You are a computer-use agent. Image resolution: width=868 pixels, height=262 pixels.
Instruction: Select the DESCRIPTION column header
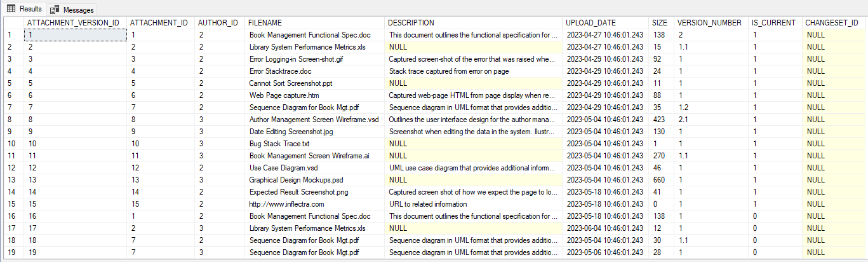tap(473, 23)
